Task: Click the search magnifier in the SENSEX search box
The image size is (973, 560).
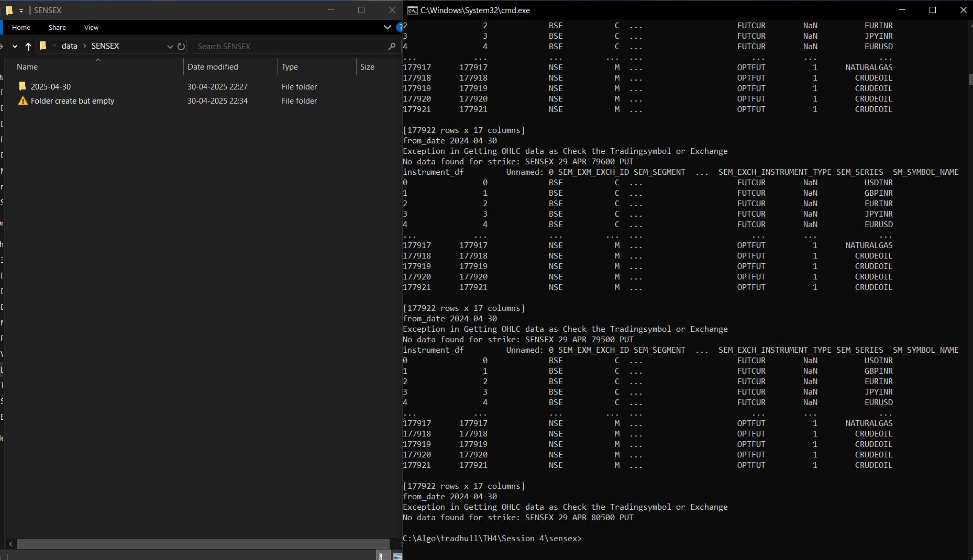Action: (x=391, y=46)
